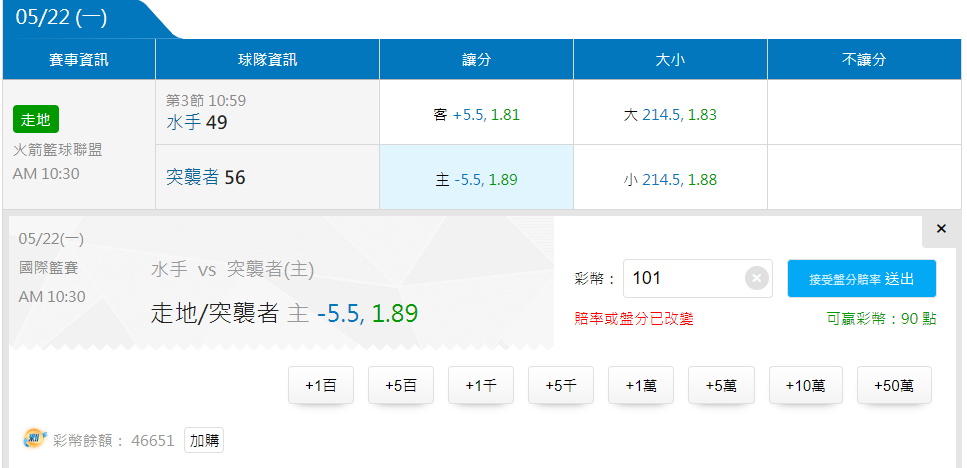Add 100000 with the +10萬 button
The width and height of the screenshot is (967, 468).
[805, 385]
